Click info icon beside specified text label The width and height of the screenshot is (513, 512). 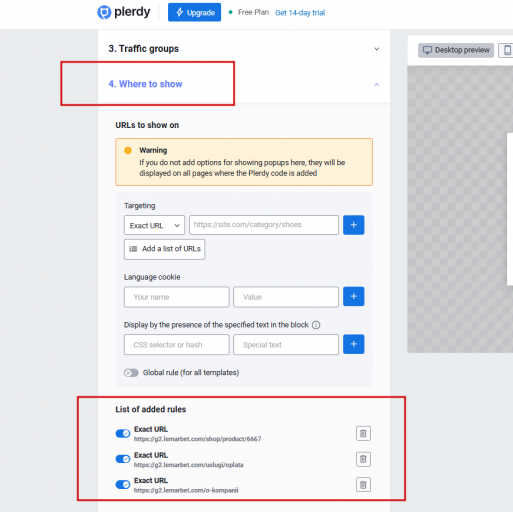click(x=316, y=325)
